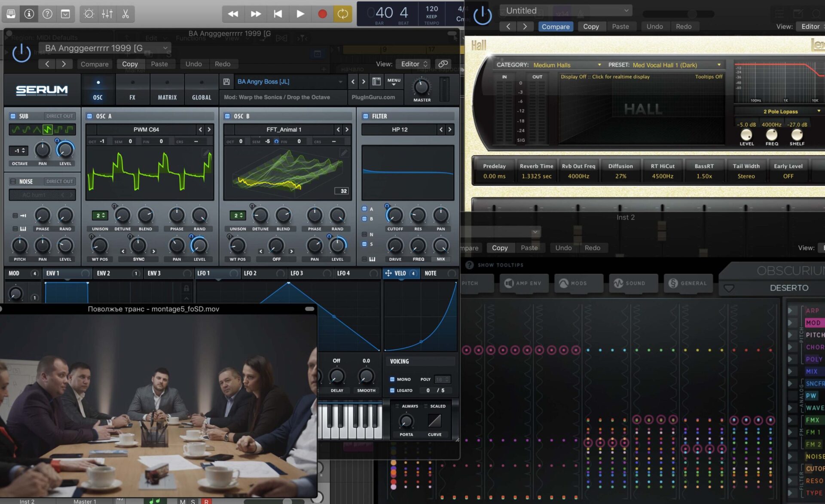825x504 pixels.
Task: Toggle the LEGATO checkbox
Action: point(392,391)
